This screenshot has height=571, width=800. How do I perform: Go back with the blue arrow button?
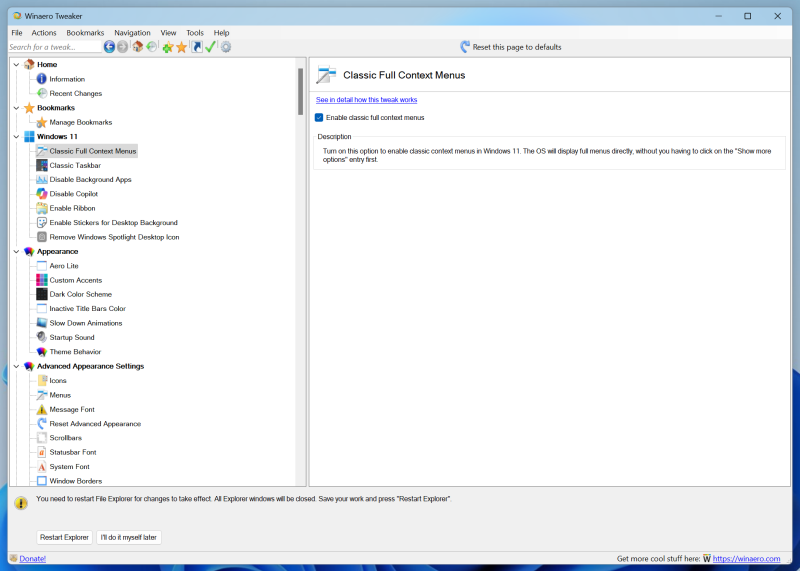click(109, 47)
